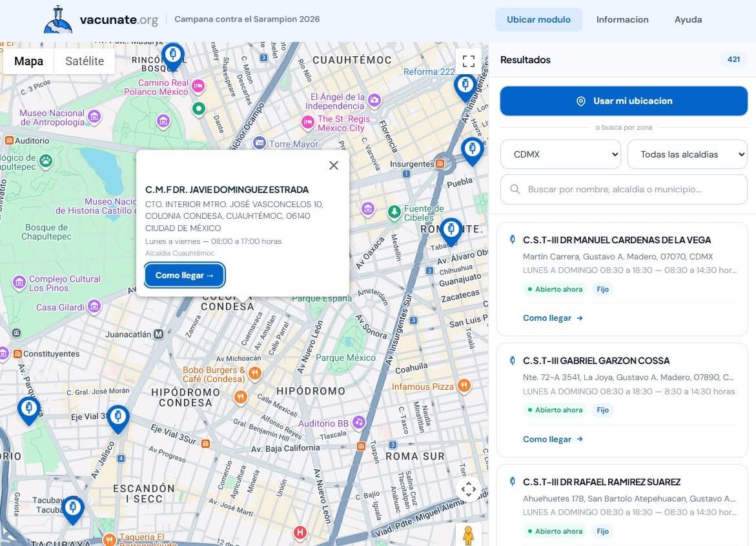756x546 pixels.
Task: Expand the Todas las alcaldias dropdown
Action: pos(686,154)
